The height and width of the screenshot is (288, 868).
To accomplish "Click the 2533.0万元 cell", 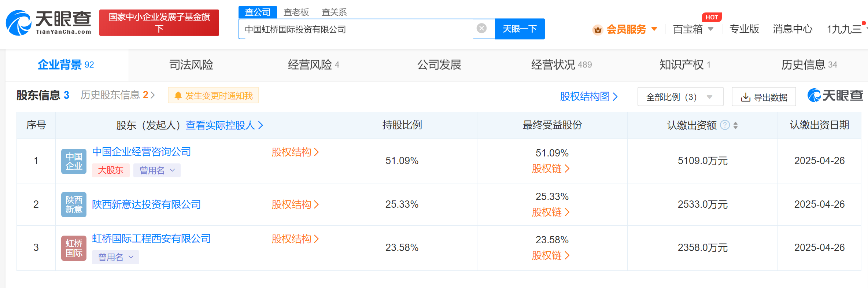I will 702,204.
